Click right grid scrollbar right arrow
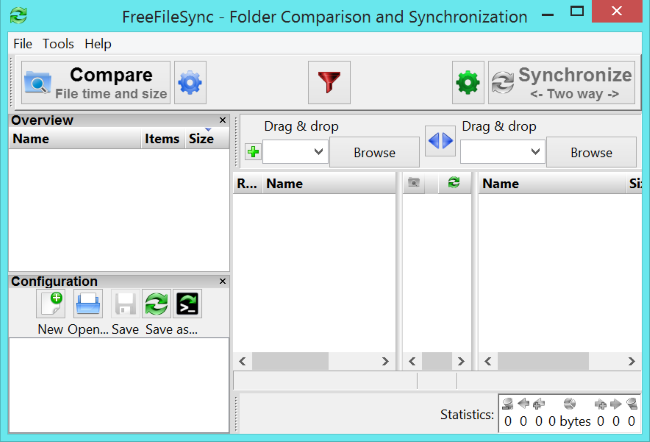This screenshot has height=442, width=650. (x=631, y=361)
